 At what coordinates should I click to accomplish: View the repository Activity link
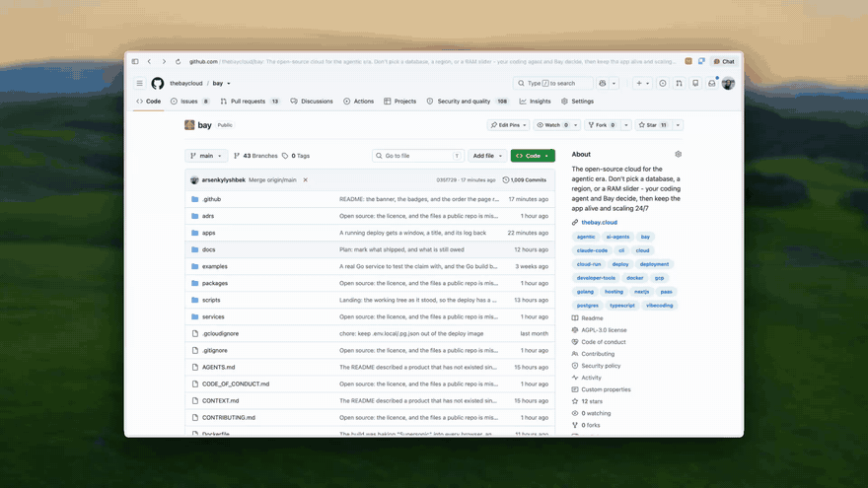click(591, 378)
